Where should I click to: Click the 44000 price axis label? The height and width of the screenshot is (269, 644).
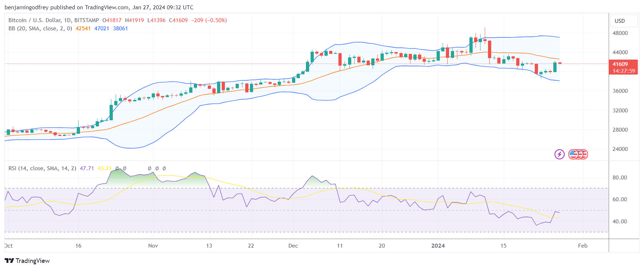pyautogui.click(x=620, y=52)
